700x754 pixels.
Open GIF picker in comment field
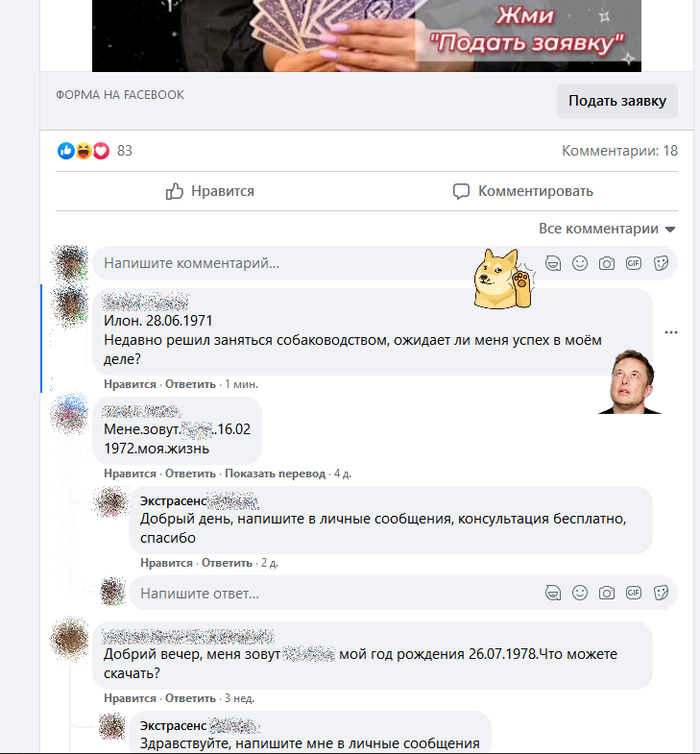(x=634, y=263)
